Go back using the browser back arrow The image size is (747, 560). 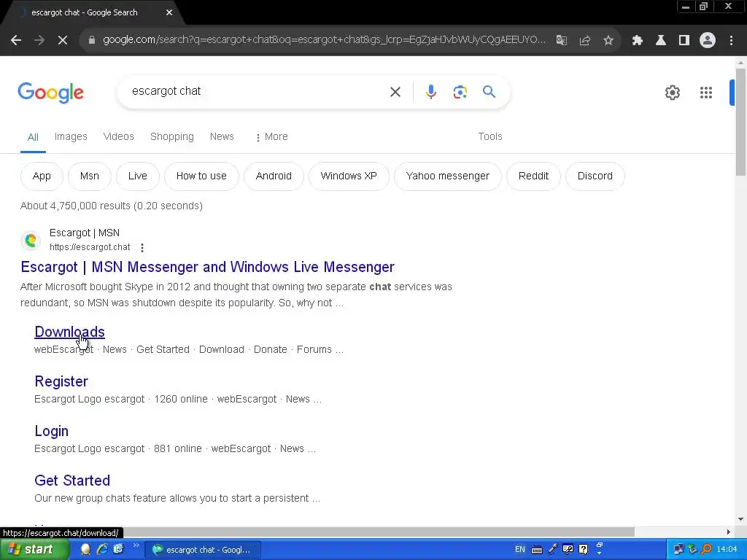[x=16, y=41]
